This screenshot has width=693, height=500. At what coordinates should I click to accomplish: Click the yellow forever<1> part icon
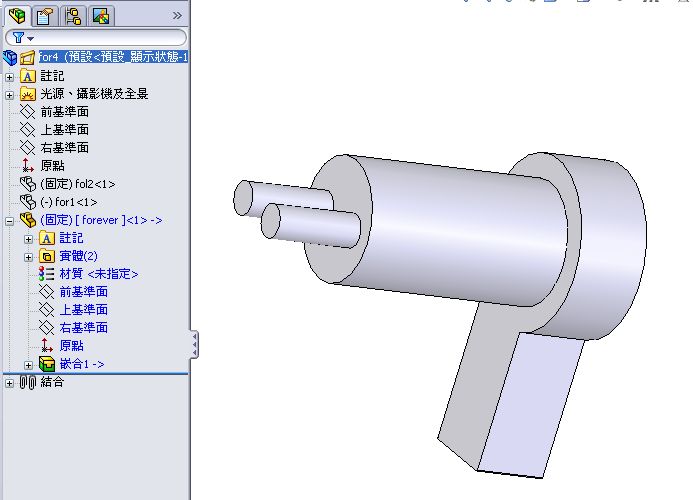pos(27,220)
